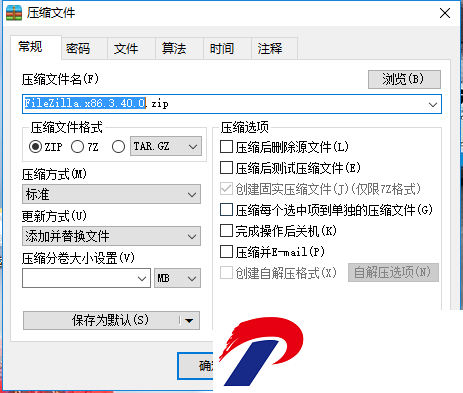Switch to the 注释 tab
Viewport: 463px width, 393px height.
pos(274,49)
